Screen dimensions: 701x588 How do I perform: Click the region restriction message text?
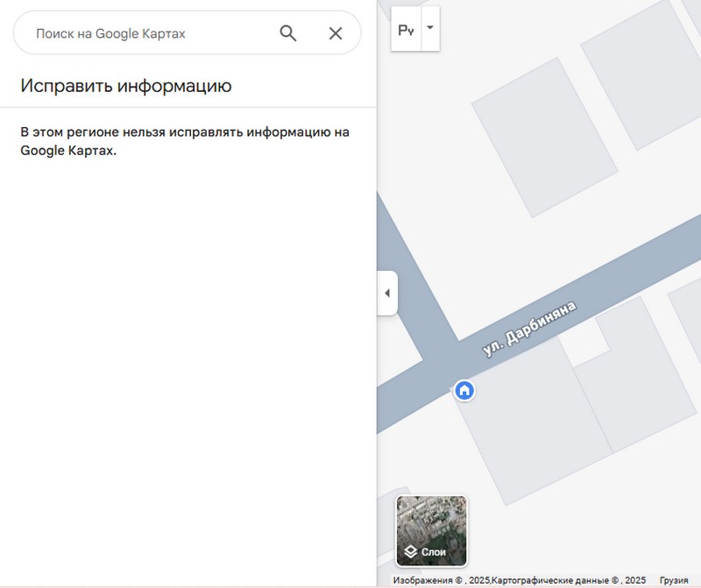coord(184,141)
